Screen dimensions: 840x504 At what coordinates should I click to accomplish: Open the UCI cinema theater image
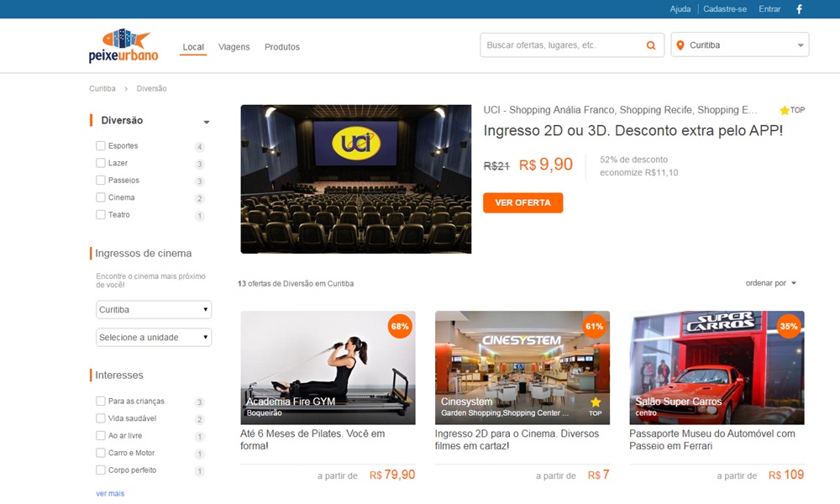(355, 179)
